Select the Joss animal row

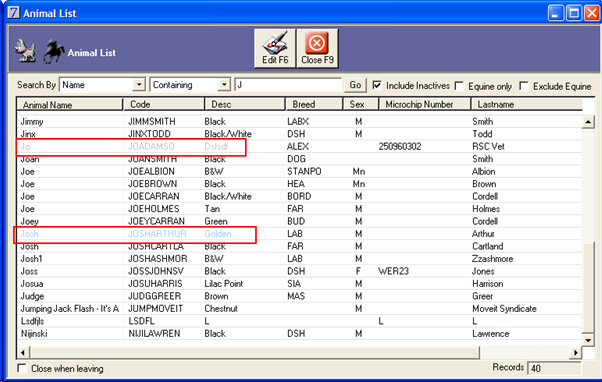coord(299,271)
